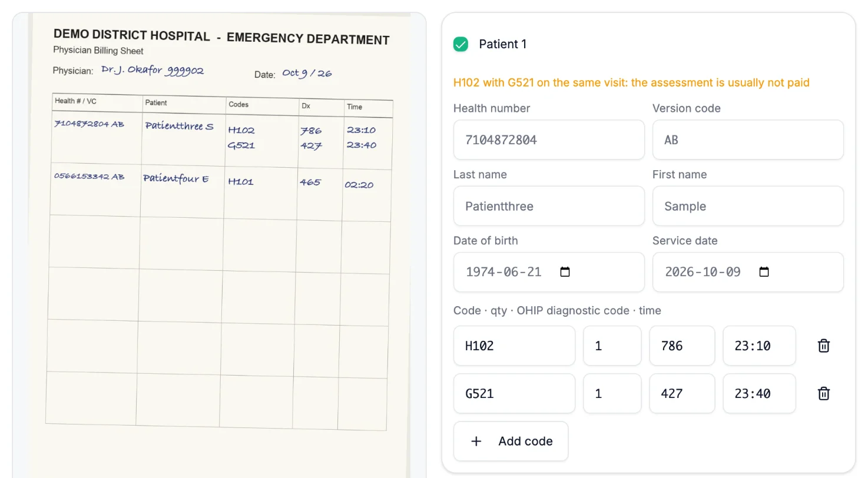Edit the Version code field
Viewport: 868px width, 478px height.
(x=748, y=140)
